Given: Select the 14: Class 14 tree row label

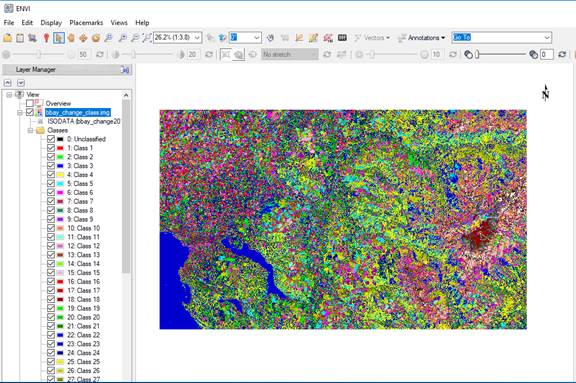Looking at the screenshot, I should [83, 264].
